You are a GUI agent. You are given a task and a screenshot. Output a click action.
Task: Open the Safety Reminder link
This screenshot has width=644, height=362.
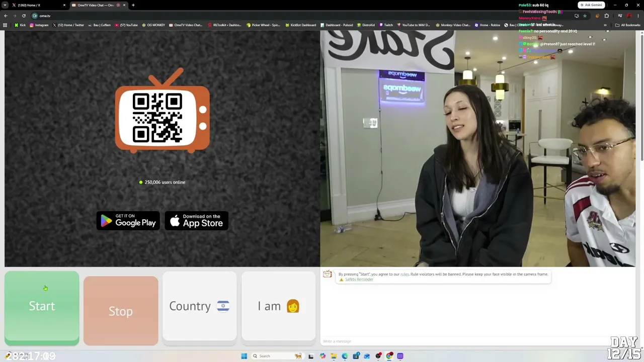pos(359,280)
